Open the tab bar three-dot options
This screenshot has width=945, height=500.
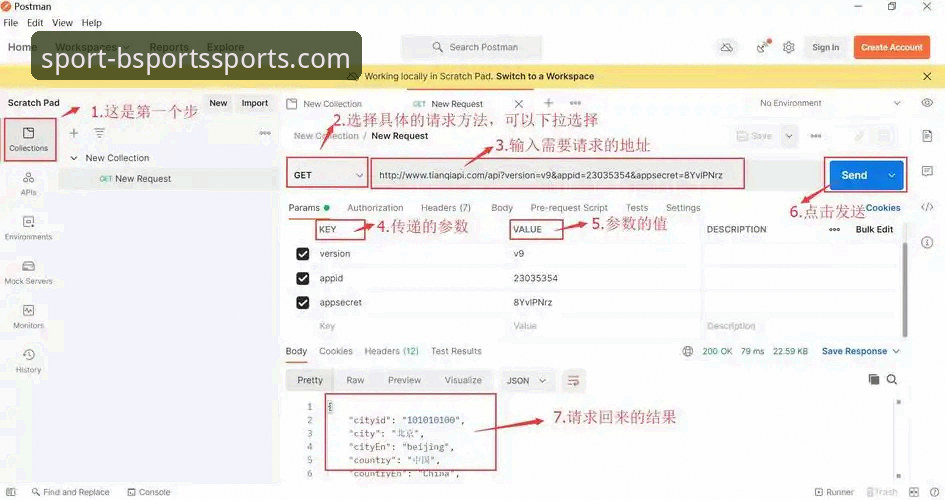point(575,103)
